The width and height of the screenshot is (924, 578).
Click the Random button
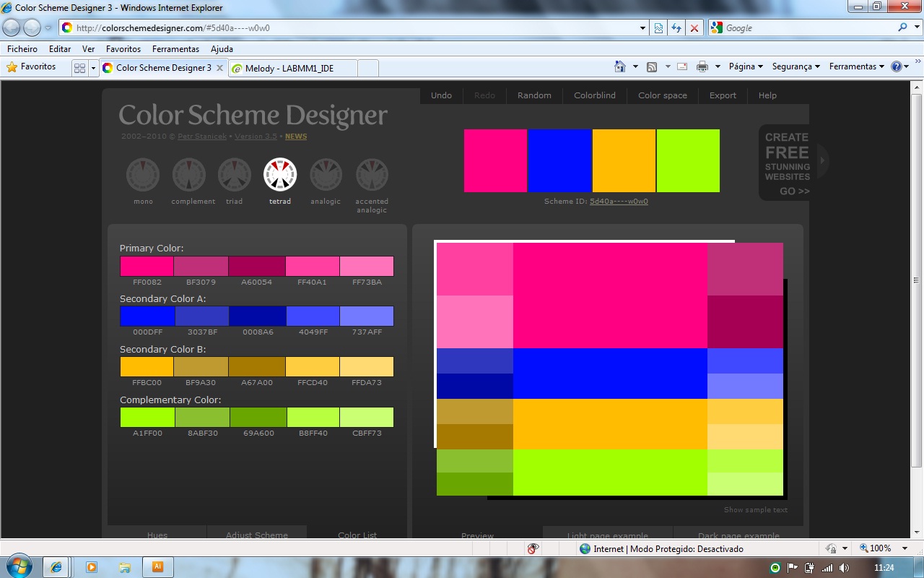(x=534, y=95)
